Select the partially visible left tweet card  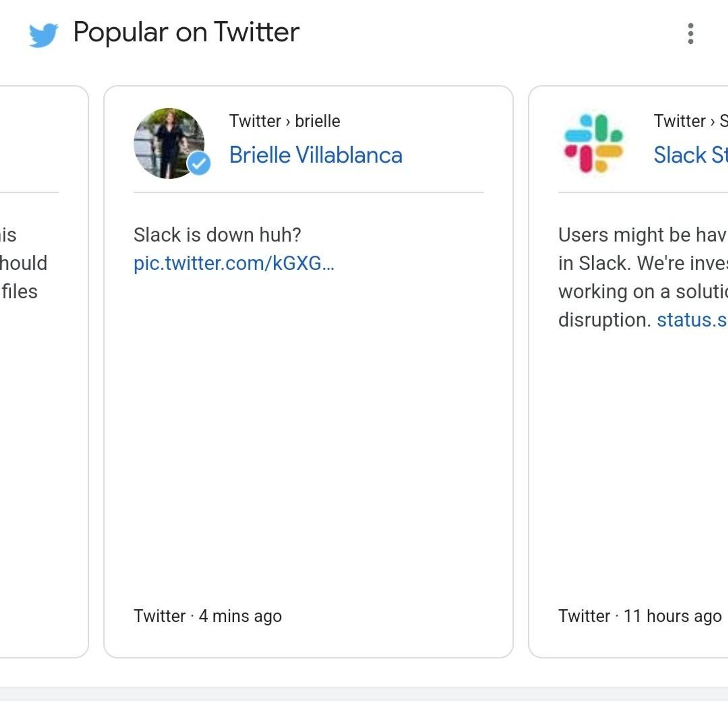point(44,372)
